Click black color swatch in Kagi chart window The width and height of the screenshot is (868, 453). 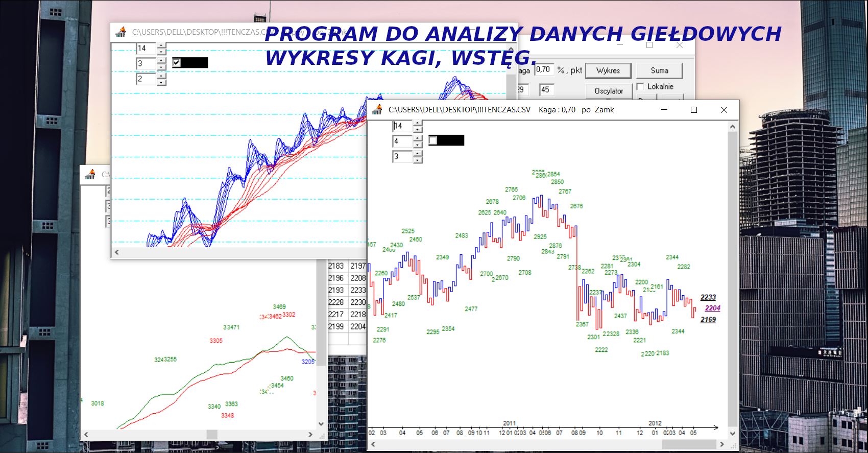(451, 140)
